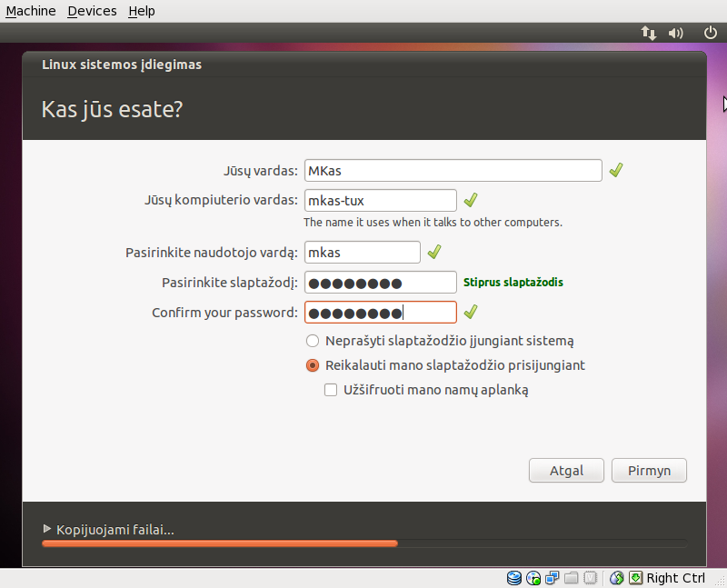Click the Kas jūs esate? heading
The image size is (727, 588).
[x=112, y=109]
